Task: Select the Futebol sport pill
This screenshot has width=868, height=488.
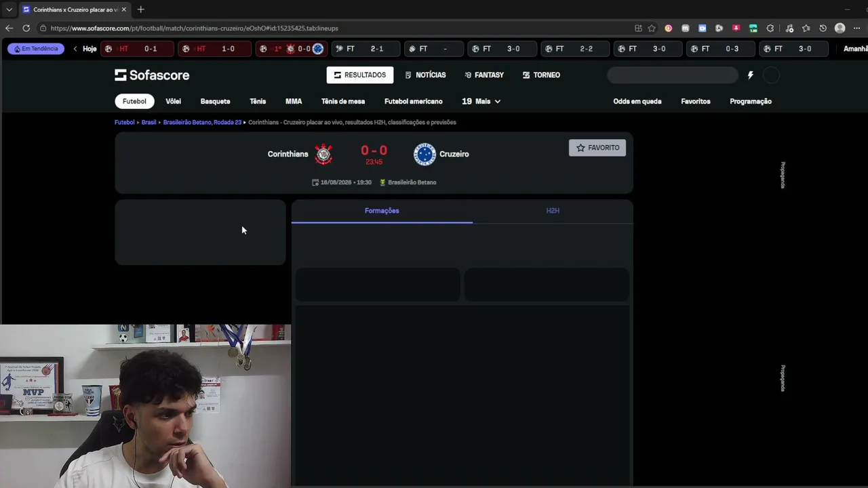Action: coord(134,102)
